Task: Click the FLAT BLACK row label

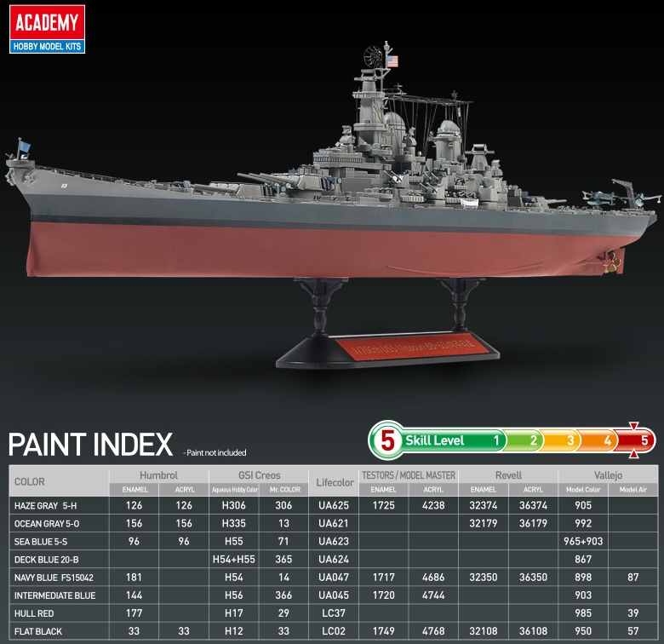Action: click(38, 631)
